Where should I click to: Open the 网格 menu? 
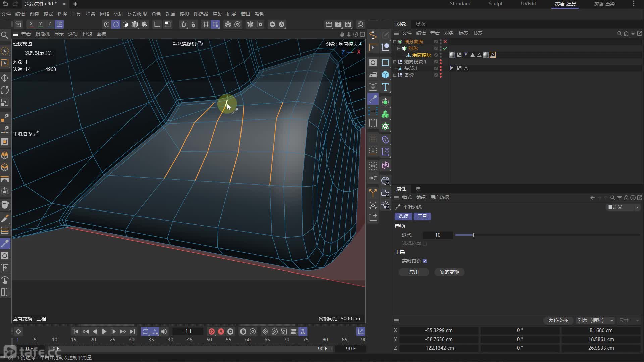click(x=105, y=14)
